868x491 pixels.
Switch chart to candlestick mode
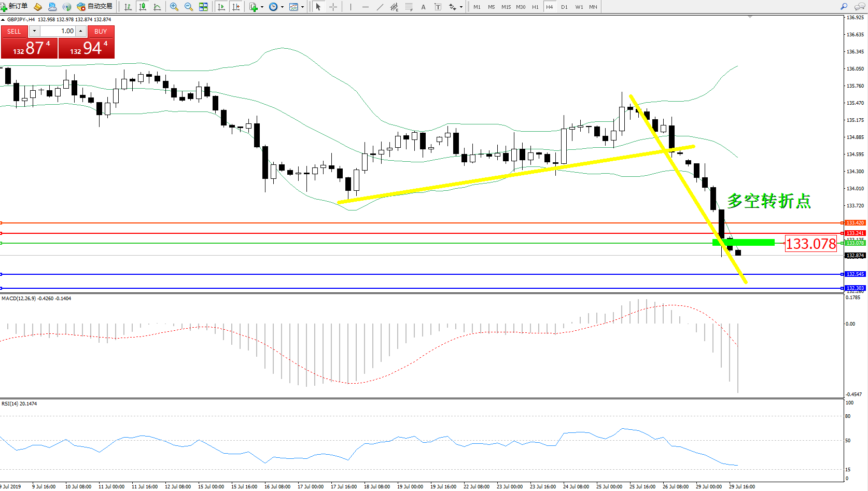(143, 7)
